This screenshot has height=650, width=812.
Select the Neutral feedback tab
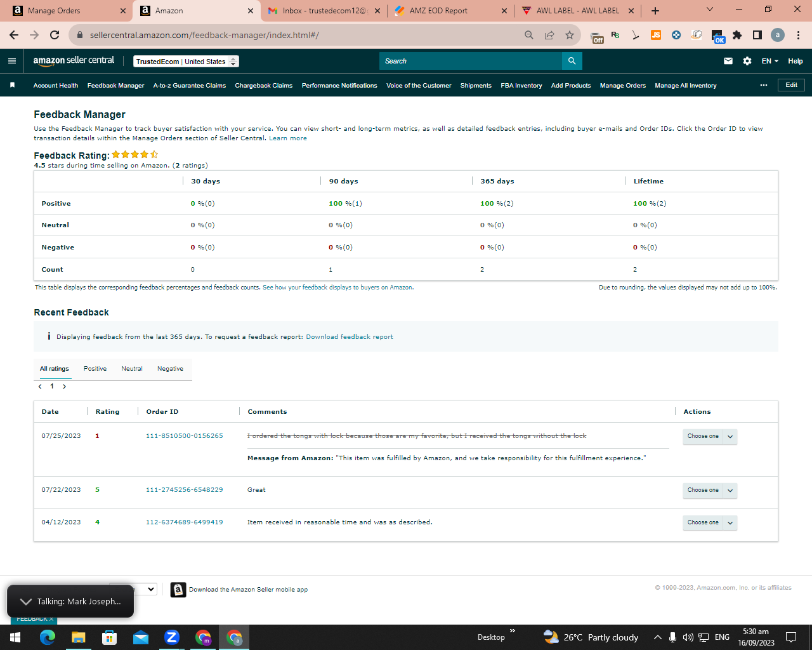coord(132,369)
